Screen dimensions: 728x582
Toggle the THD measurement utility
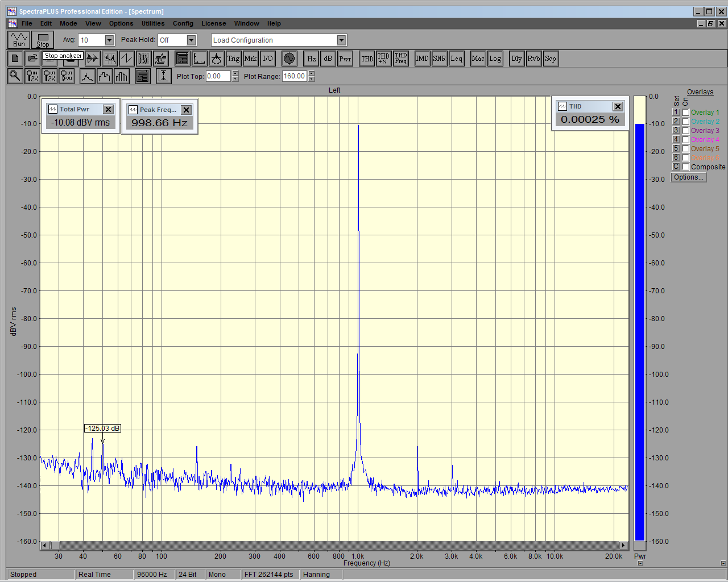(367, 59)
